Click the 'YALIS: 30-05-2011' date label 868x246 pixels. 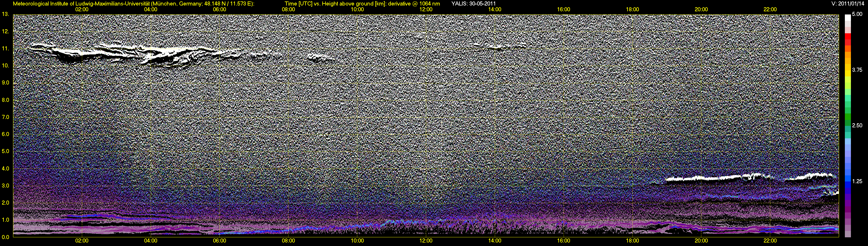[x=473, y=4]
